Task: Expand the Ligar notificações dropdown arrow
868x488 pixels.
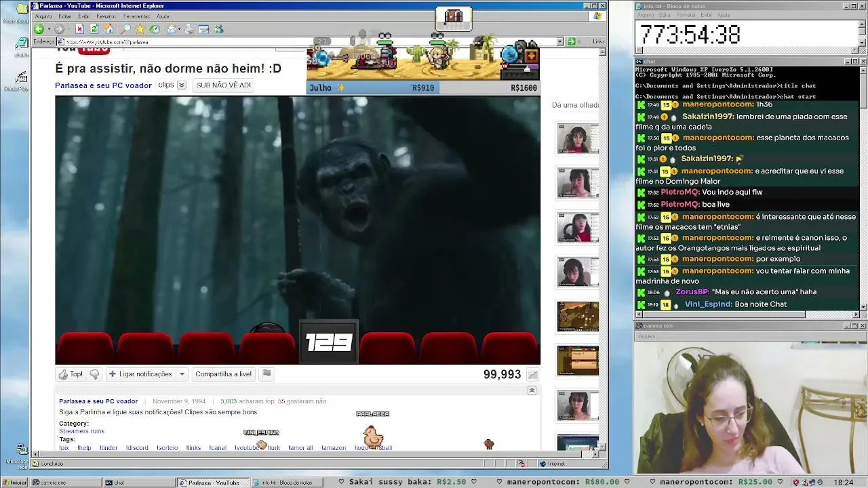Action: pyautogui.click(x=182, y=374)
